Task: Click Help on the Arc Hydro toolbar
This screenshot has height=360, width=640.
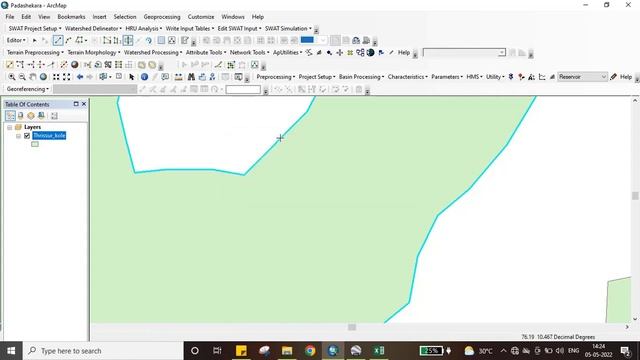Action: [404, 53]
